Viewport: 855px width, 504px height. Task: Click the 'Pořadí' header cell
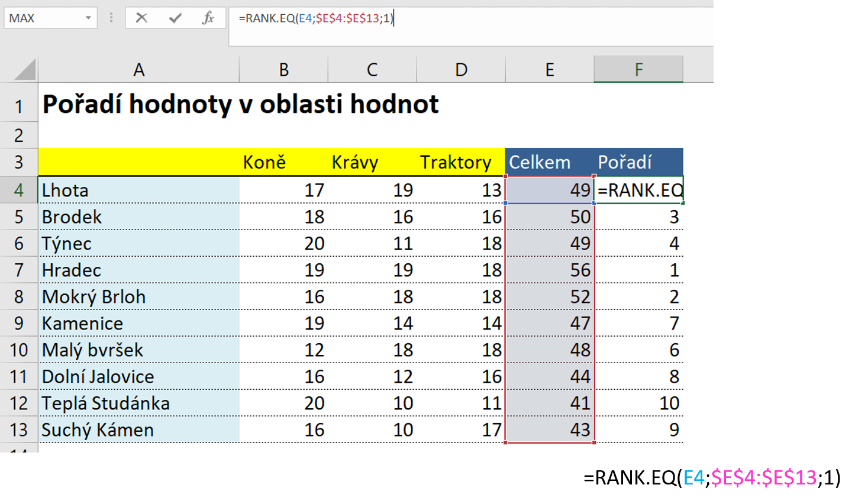click(x=638, y=162)
